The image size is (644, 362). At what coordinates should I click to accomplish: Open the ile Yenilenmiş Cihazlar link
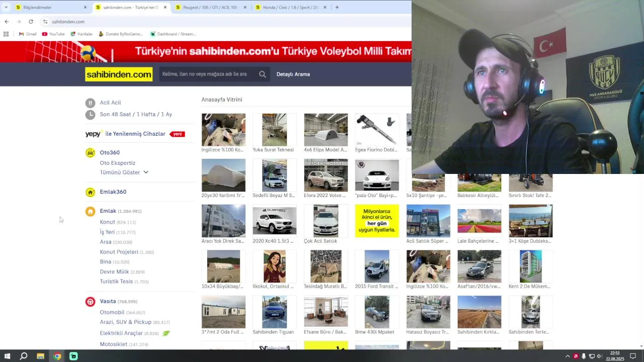point(135,134)
